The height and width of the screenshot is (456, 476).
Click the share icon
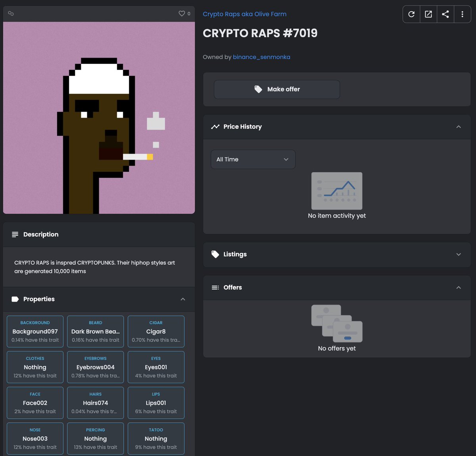tap(445, 14)
